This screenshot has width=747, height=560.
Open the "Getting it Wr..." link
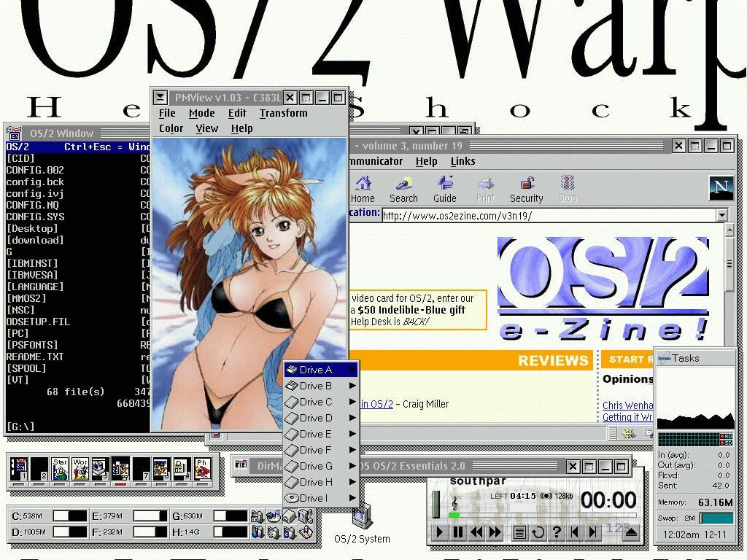[628, 417]
